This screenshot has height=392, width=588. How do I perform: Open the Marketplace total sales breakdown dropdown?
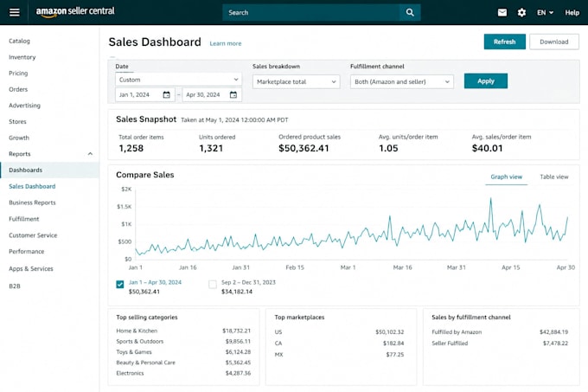pyautogui.click(x=297, y=82)
